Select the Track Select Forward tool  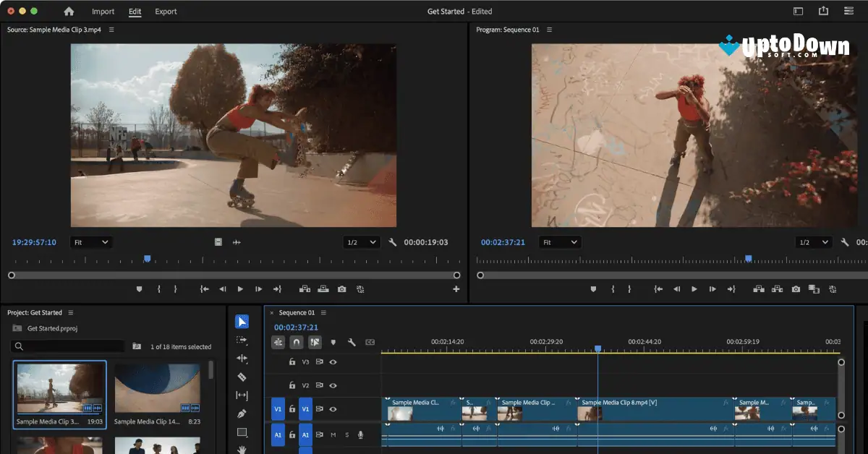pyautogui.click(x=242, y=342)
